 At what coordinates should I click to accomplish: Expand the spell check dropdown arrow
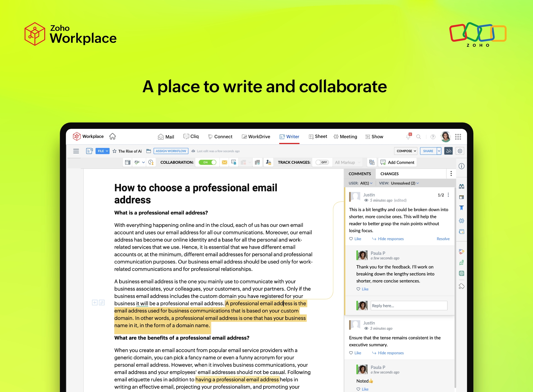pyautogui.click(x=143, y=162)
